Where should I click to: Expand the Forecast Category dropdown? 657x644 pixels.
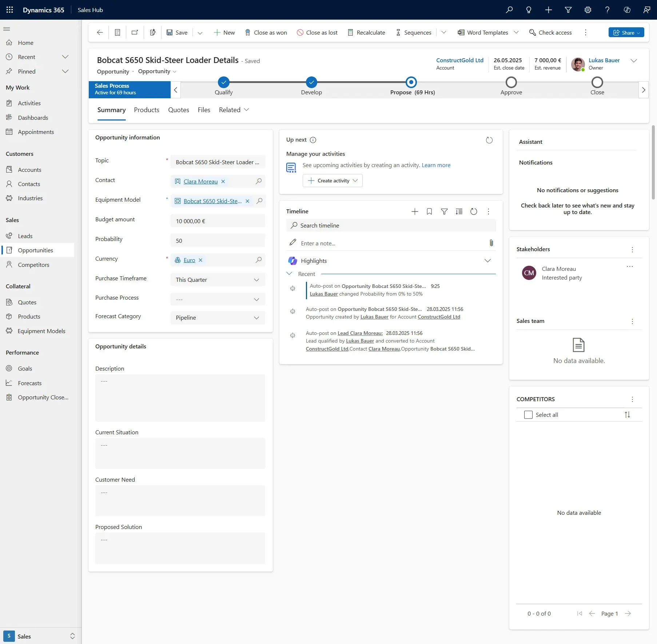coord(256,317)
